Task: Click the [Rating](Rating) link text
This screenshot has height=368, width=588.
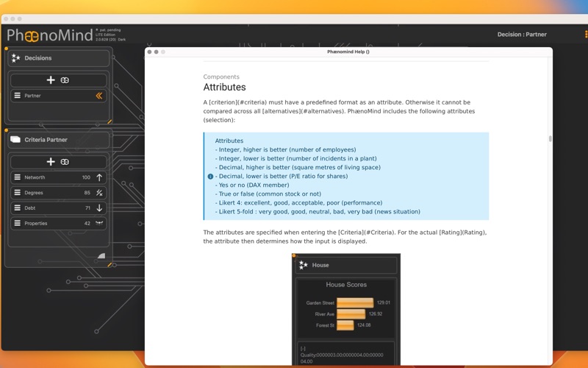Action: click(x=462, y=233)
